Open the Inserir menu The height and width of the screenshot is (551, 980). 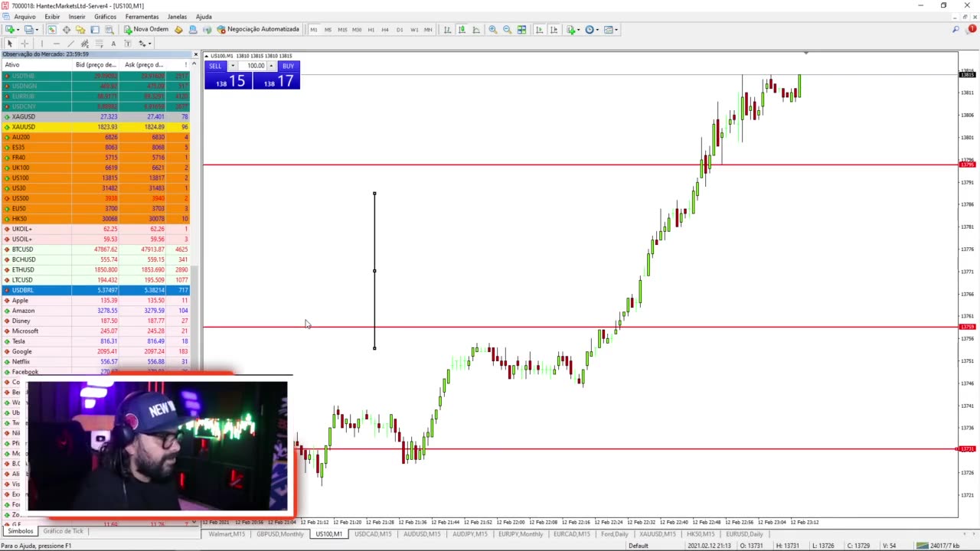pyautogui.click(x=77, y=17)
